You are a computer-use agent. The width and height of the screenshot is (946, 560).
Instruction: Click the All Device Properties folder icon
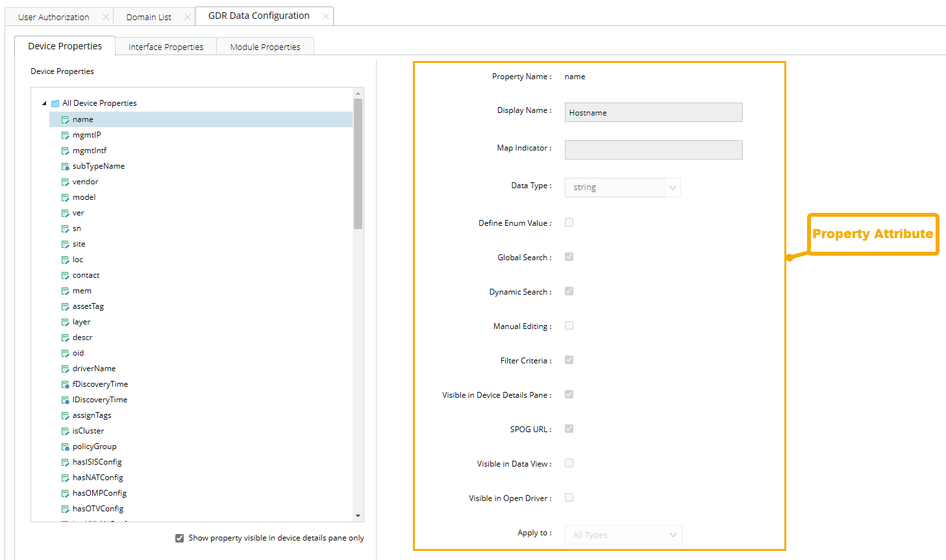click(x=55, y=103)
